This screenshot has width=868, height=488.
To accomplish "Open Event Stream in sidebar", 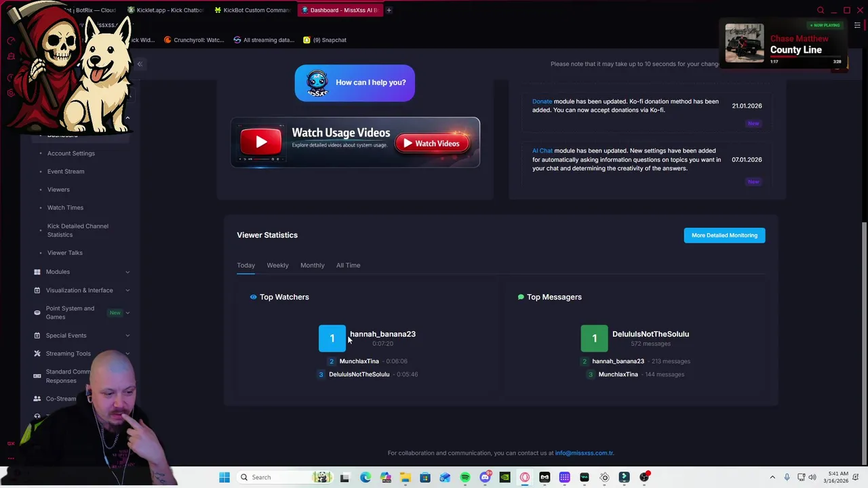I will (x=66, y=171).
